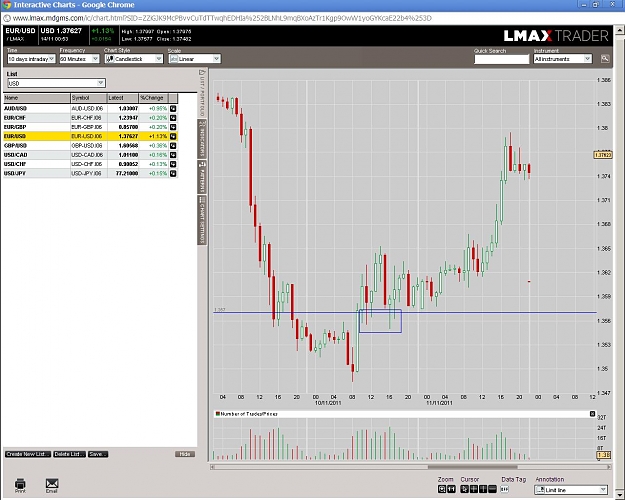Click the 1:1 reset zoom icon

[x=451, y=489]
